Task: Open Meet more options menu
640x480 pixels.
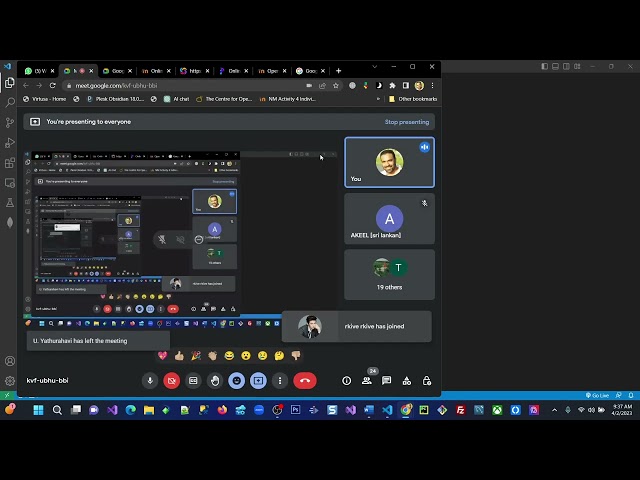Action: point(280,380)
